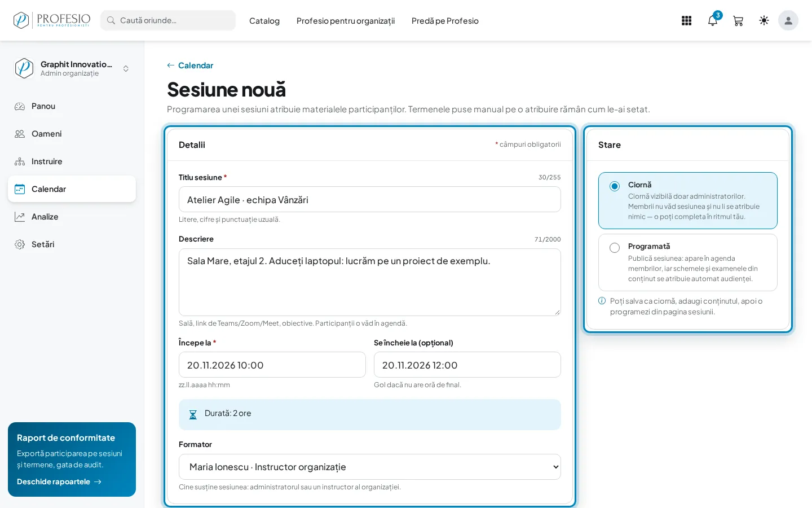The image size is (812, 508).
Task: Click the Panou dashboard icon
Action: click(20, 106)
